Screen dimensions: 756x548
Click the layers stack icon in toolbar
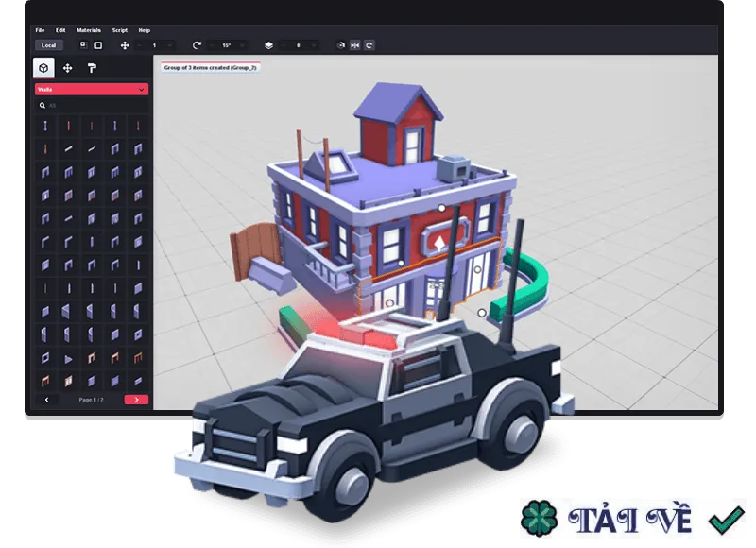(268, 45)
